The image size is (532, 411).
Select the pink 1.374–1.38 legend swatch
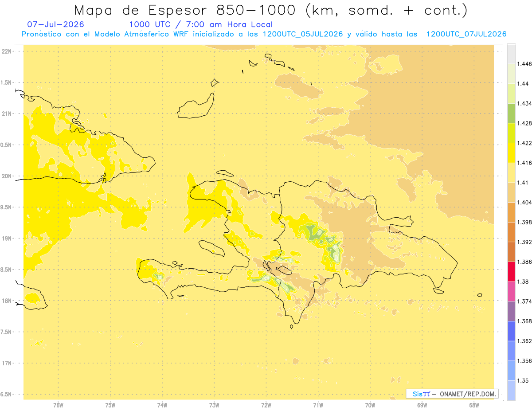point(511,291)
